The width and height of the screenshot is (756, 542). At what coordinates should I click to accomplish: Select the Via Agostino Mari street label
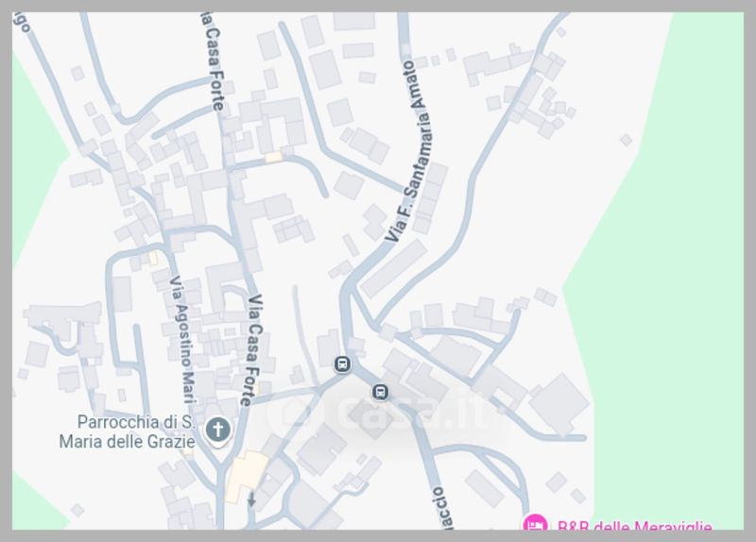pyautogui.click(x=182, y=339)
